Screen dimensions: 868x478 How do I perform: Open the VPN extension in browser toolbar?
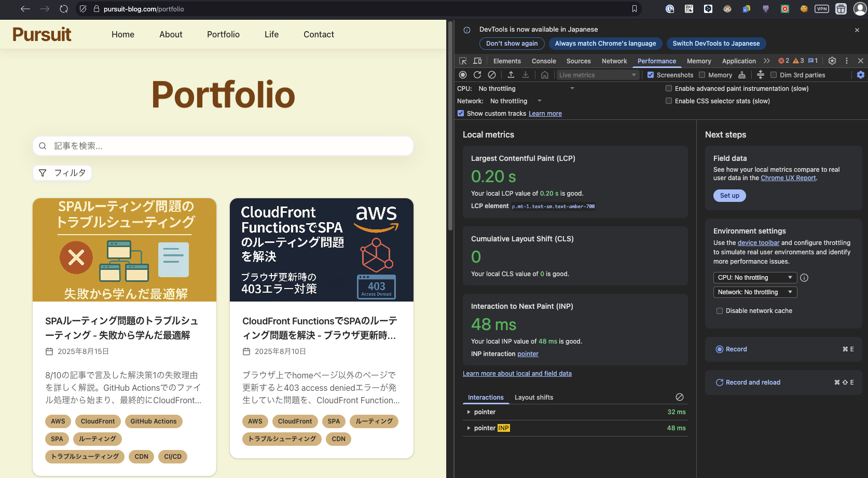pyautogui.click(x=822, y=9)
